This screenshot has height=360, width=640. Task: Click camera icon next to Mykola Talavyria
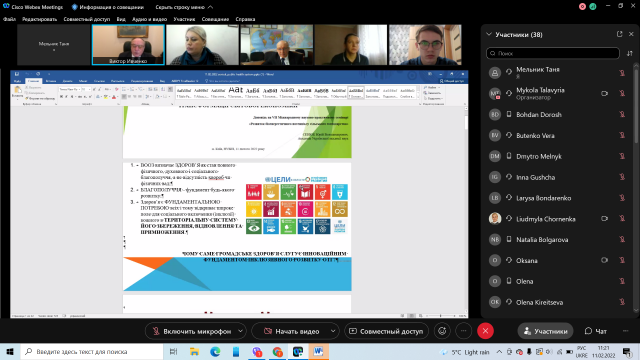(604, 93)
